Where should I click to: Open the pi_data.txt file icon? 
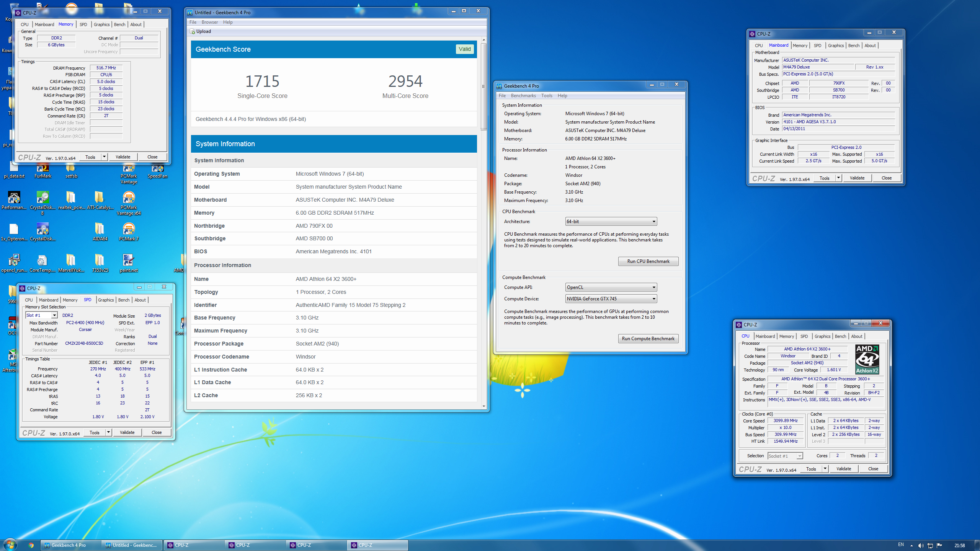[x=14, y=171]
